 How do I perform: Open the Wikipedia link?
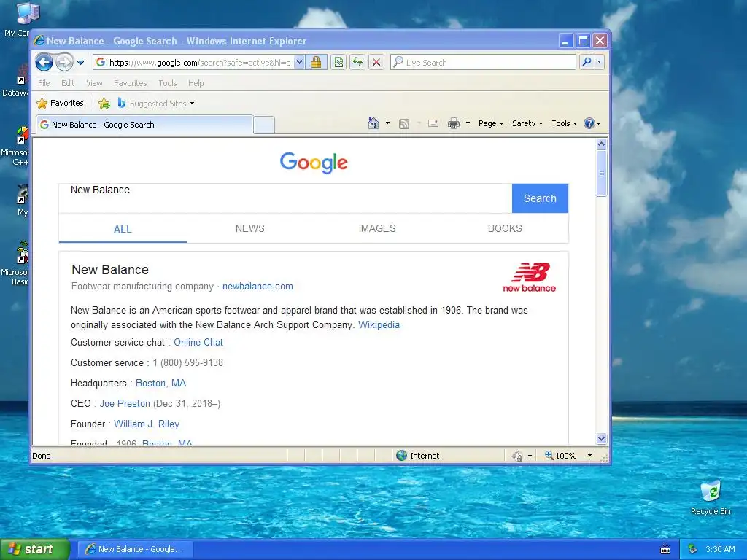379,324
